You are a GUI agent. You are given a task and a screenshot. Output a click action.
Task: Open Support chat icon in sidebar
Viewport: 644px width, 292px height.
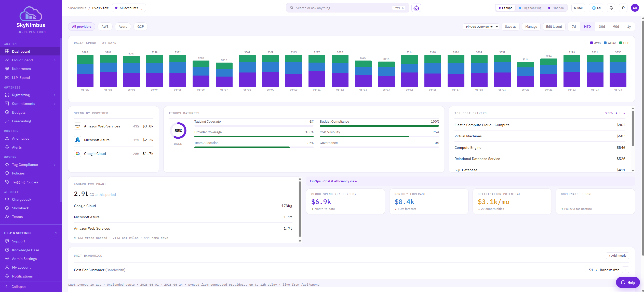click(x=7, y=241)
